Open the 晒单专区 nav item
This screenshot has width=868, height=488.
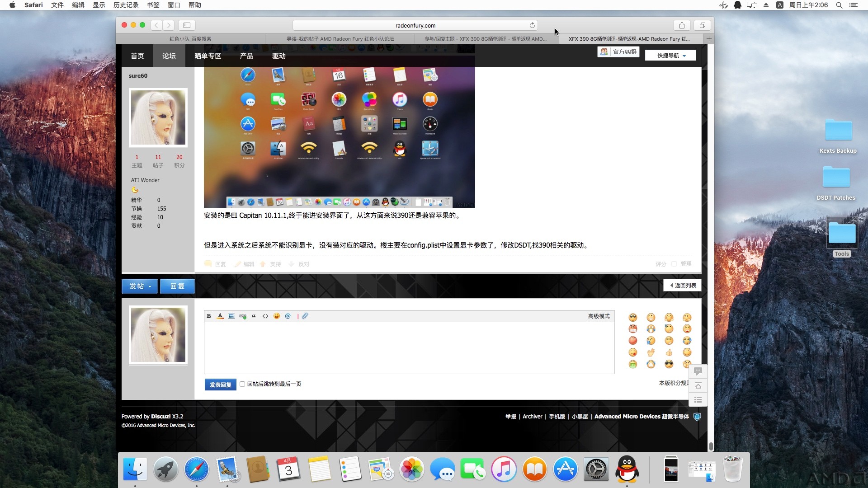pyautogui.click(x=208, y=56)
